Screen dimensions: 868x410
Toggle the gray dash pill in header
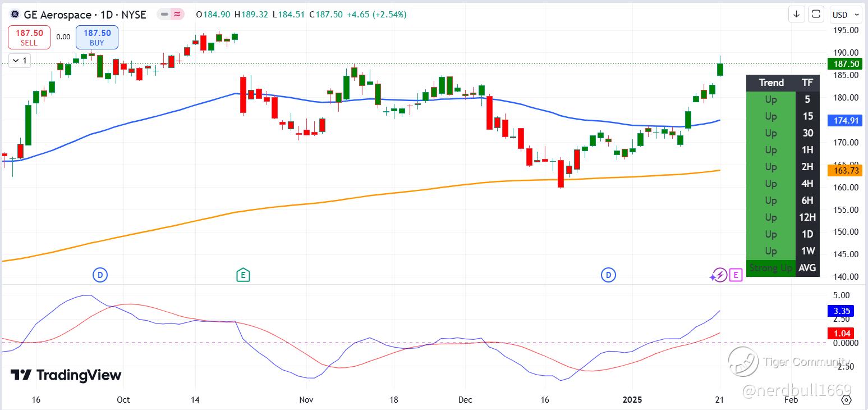pyautogui.click(x=165, y=15)
